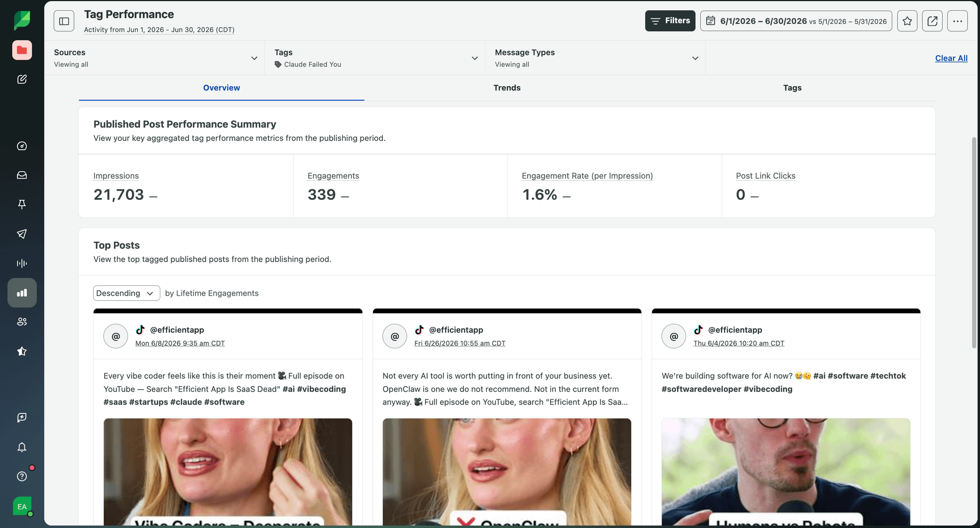
Task: Open the date range picker 6/1/2026 – 6/30/2026
Action: 796,21
